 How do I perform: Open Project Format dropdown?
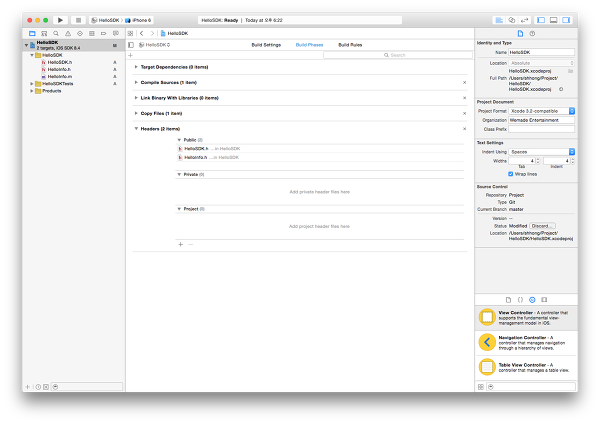(541, 111)
